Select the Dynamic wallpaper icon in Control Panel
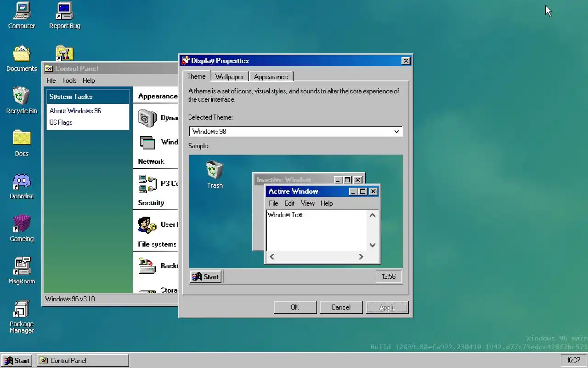 coord(147,118)
